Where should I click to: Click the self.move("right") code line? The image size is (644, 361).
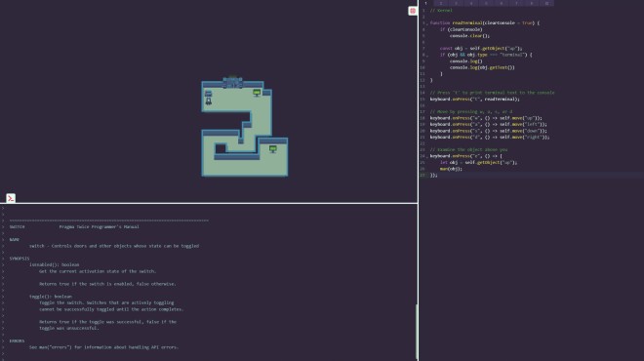coord(490,137)
